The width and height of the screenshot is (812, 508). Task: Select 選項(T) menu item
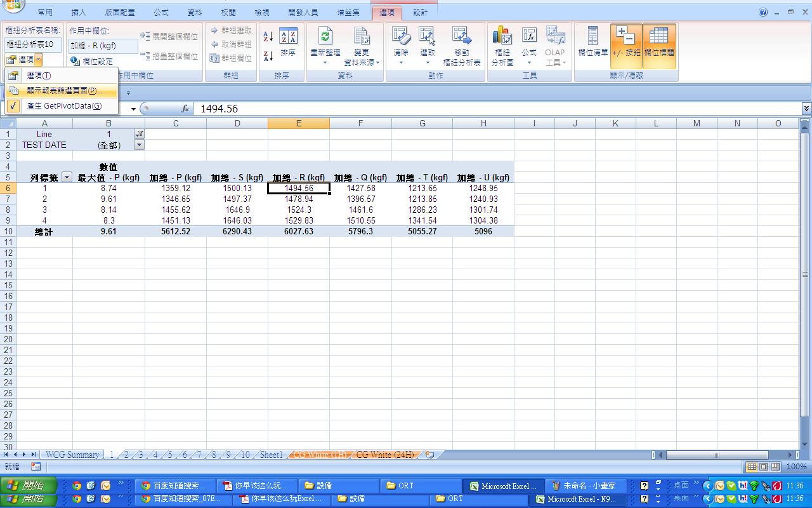coord(61,76)
